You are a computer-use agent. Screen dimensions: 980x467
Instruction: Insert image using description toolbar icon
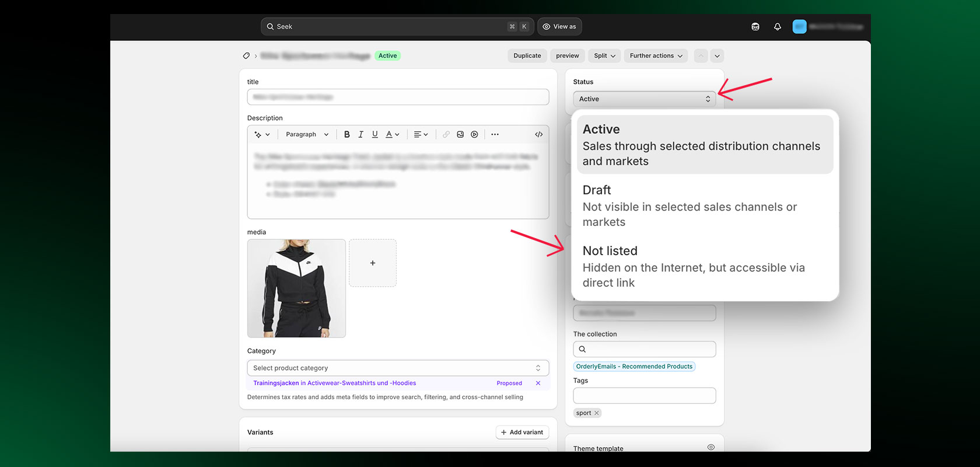(460, 134)
